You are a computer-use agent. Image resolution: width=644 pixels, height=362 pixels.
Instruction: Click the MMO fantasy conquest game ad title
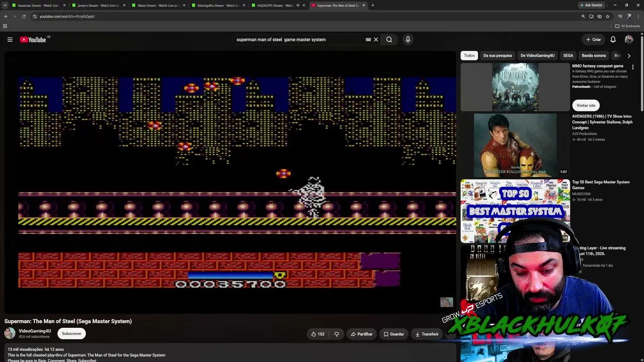[x=598, y=66]
